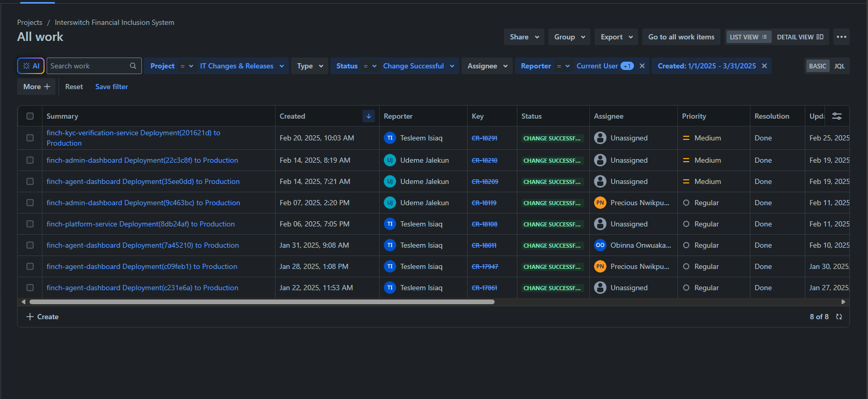Screen dimensions: 868x399
Task: Toggle the select-all checkbox in the header
Action: 30,116
